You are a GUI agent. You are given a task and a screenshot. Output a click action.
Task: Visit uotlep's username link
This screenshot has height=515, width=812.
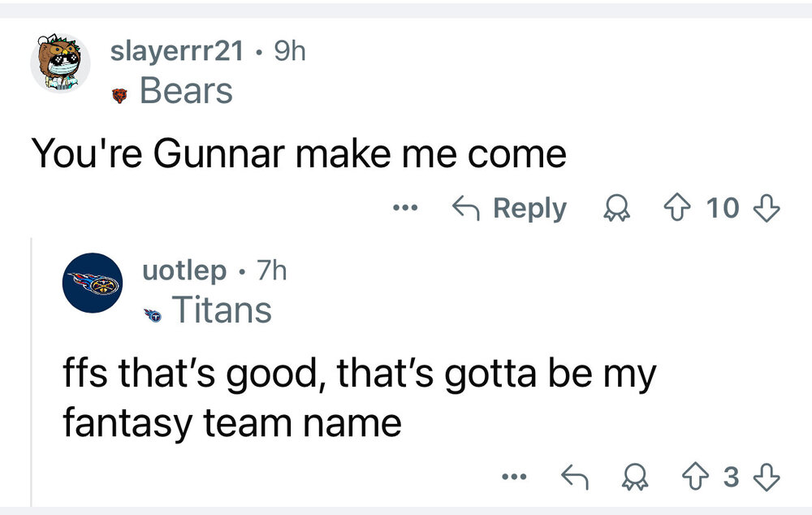pyautogui.click(x=184, y=270)
